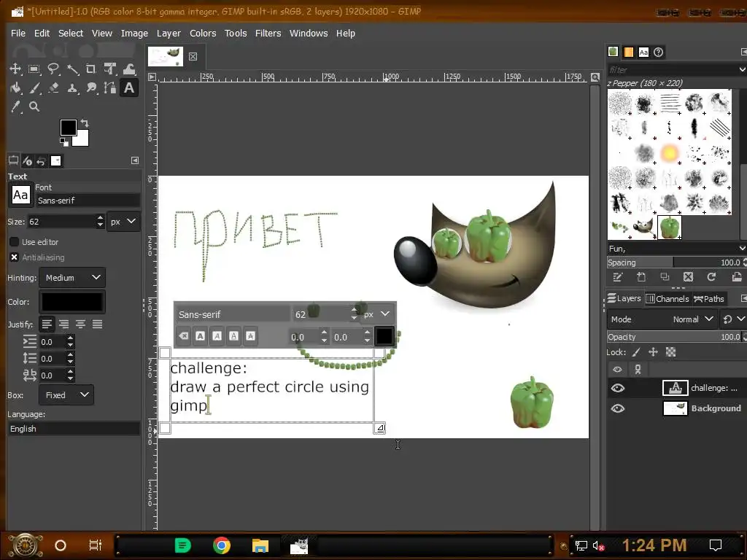Select the Unified Transform tool
747x560 pixels.
(110, 69)
